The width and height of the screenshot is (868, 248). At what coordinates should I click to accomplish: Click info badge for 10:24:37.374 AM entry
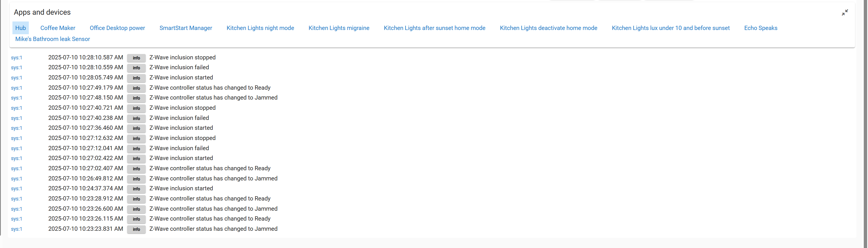point(136,189)
